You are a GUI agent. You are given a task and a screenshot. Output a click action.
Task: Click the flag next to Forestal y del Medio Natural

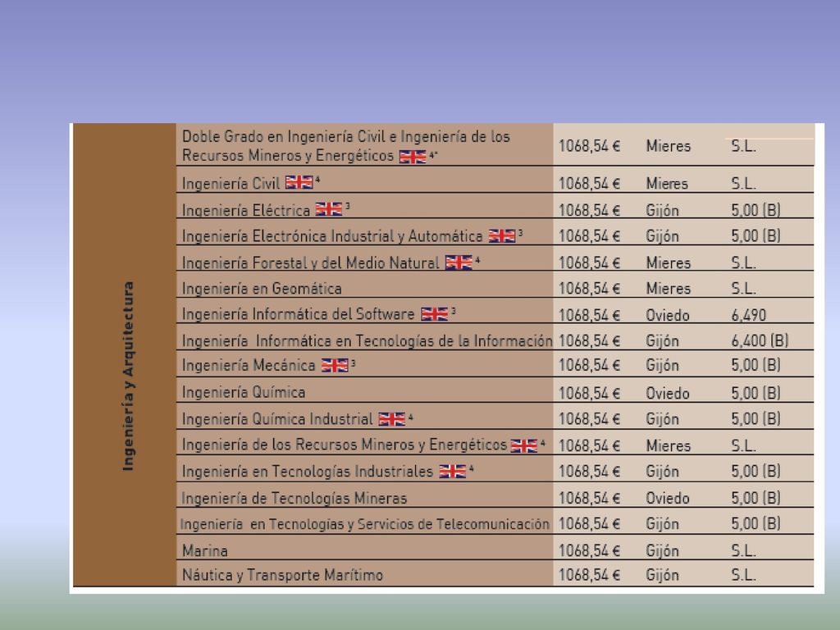pyautogui.click(x=459, y=262)
